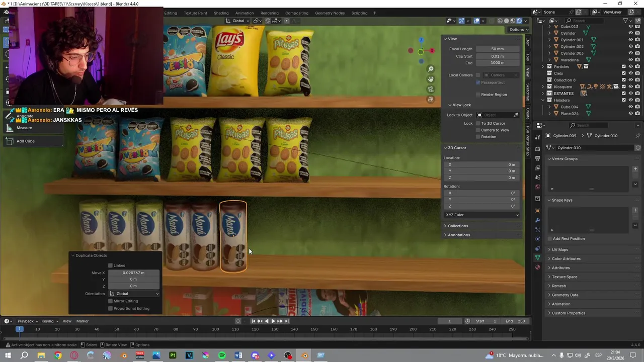Open the Windows Start menu
644x362 pixels.
(x=8, y=355)
